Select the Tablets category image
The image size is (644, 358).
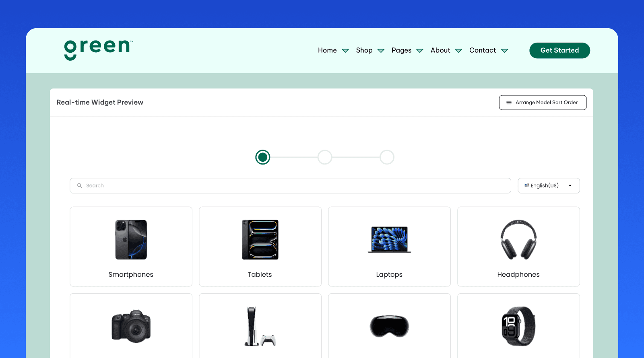click(x=260, y=240)
